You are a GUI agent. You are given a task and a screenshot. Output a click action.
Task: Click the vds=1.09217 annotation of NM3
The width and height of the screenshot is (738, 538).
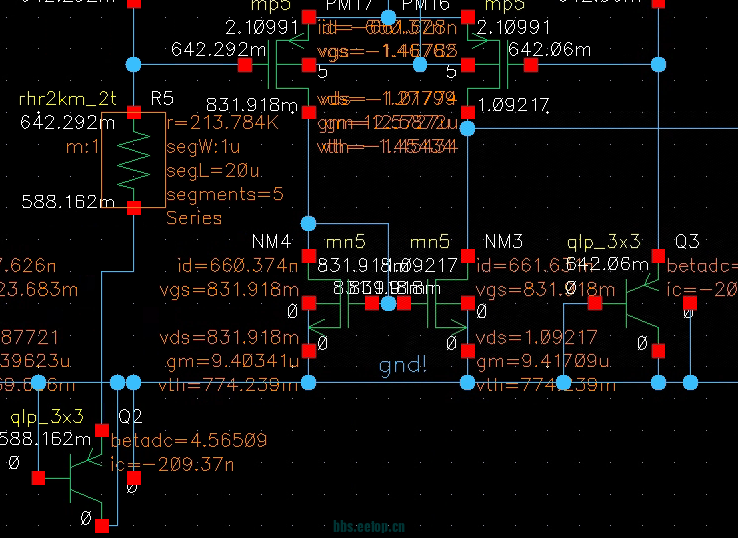click(x=537, y=337)
